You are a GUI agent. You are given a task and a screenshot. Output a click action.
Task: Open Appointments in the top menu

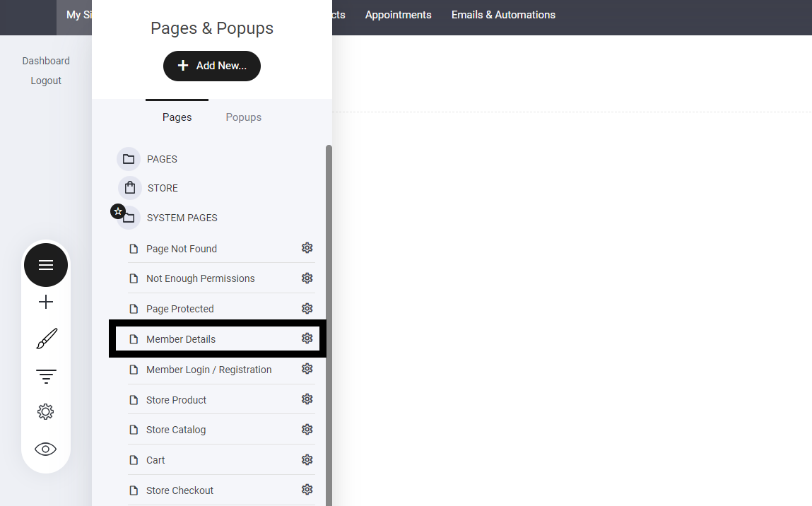tap(398, 15)
